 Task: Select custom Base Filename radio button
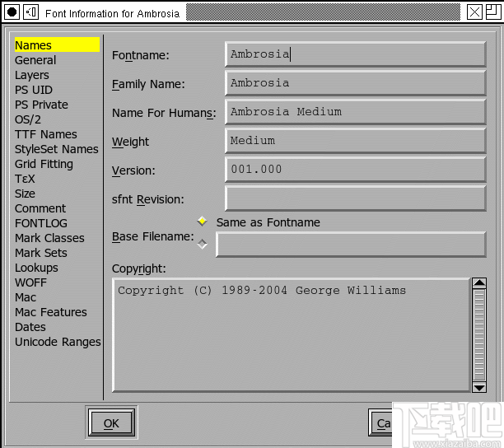pos(203,245)
